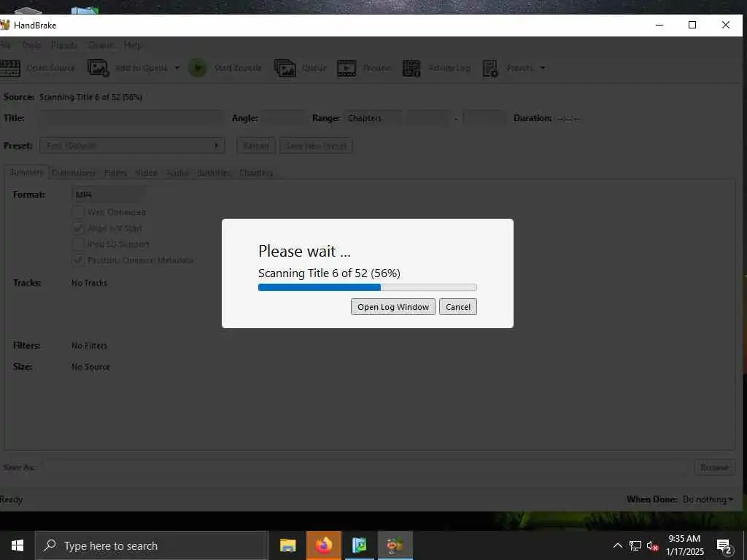Expand the Add to Queue dropdown arrow

click(x=177, y=68)
